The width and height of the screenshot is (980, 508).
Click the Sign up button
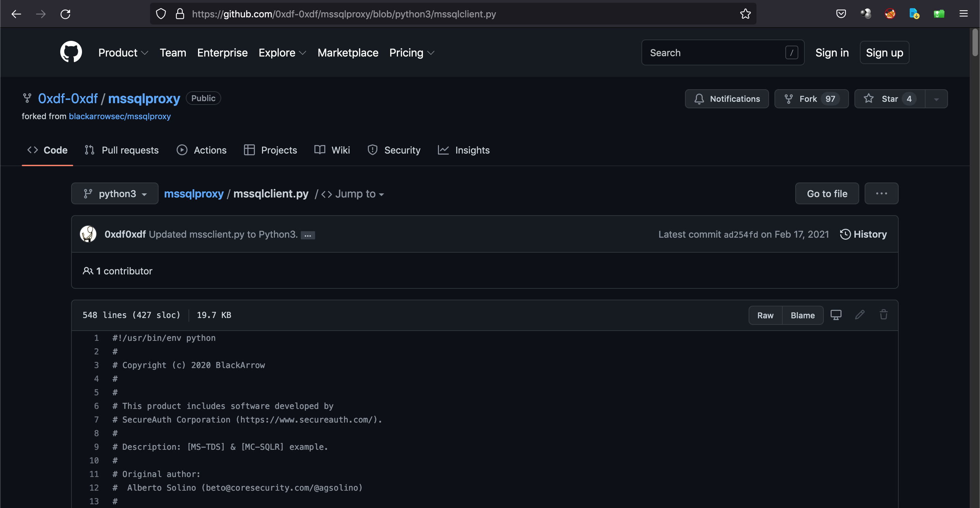(884, 52)
